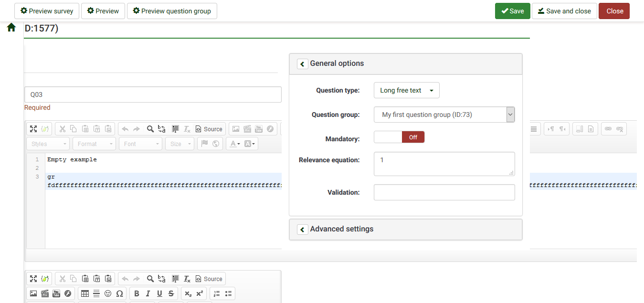The width and height of the screenshot is (644, 303).
Task: Click the globe language icon
Action: (x=216, y=144)
